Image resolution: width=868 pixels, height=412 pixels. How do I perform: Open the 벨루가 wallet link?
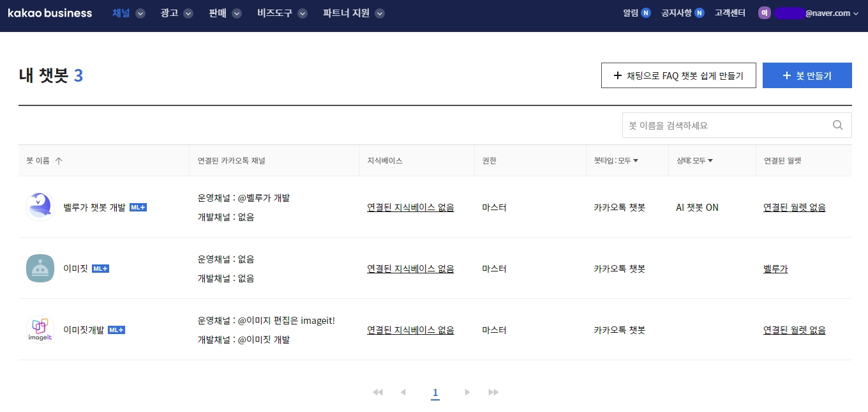775,269
